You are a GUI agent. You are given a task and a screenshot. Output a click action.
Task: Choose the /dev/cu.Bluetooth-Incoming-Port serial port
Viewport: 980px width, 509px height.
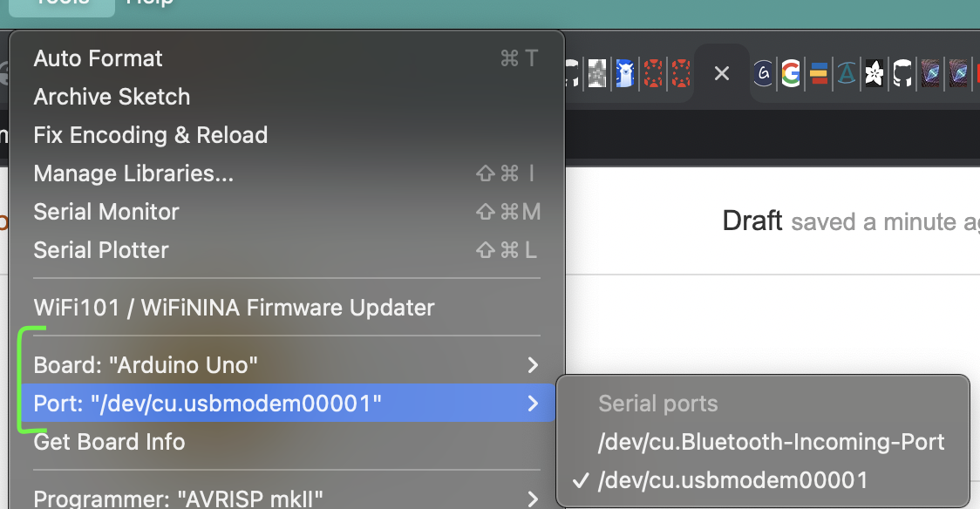(x=771, y=442)
